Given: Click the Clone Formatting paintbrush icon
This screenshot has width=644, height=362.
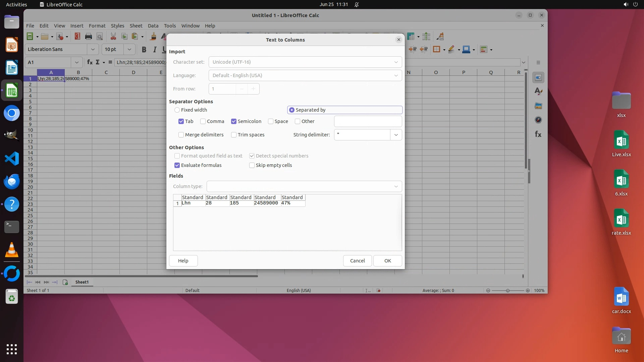Looking at the screenshot, I should click(153, 37).
